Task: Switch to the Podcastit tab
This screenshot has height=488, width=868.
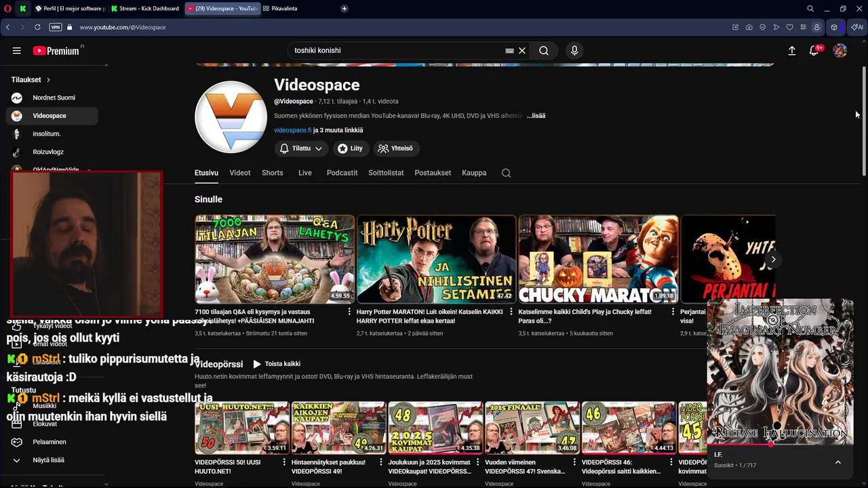Action: [342, 173]
